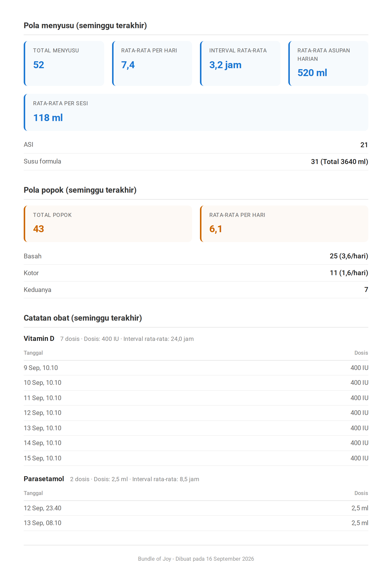Click the popok Rata-rata per hari 6,1 card
The width and height of the screenshot is (392, 577).
[x=284, y=224]
